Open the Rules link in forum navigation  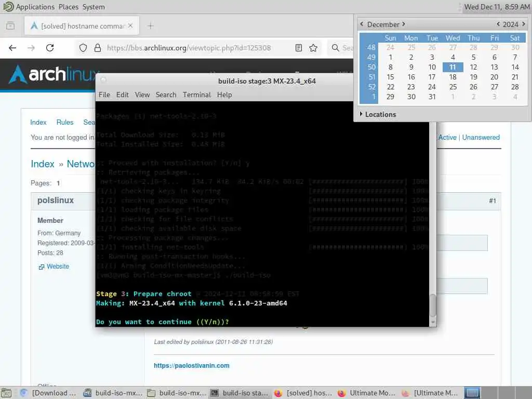[65, 122]
